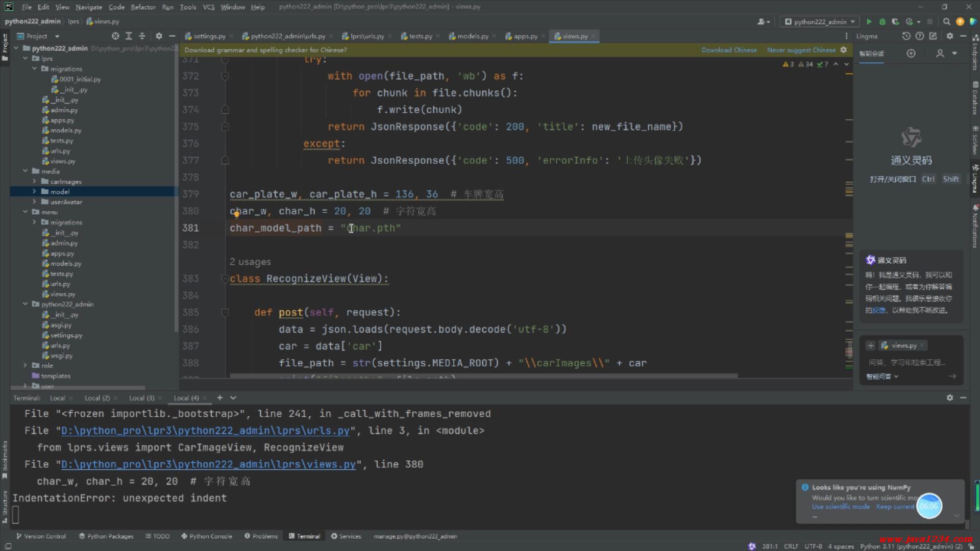980x551 pixels.
Task: Open Search Everywhere magnifier icon
Action: [x=946, y=21]
